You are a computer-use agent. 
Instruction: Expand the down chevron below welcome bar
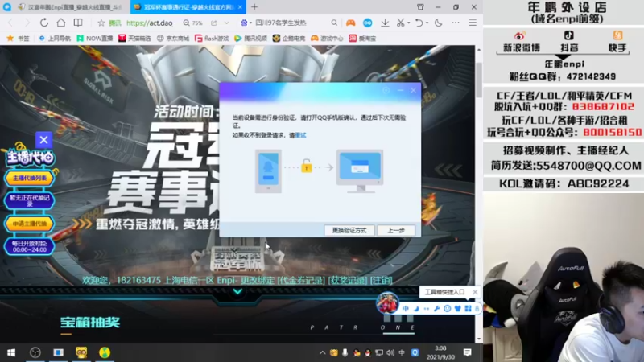click(237, 292)
